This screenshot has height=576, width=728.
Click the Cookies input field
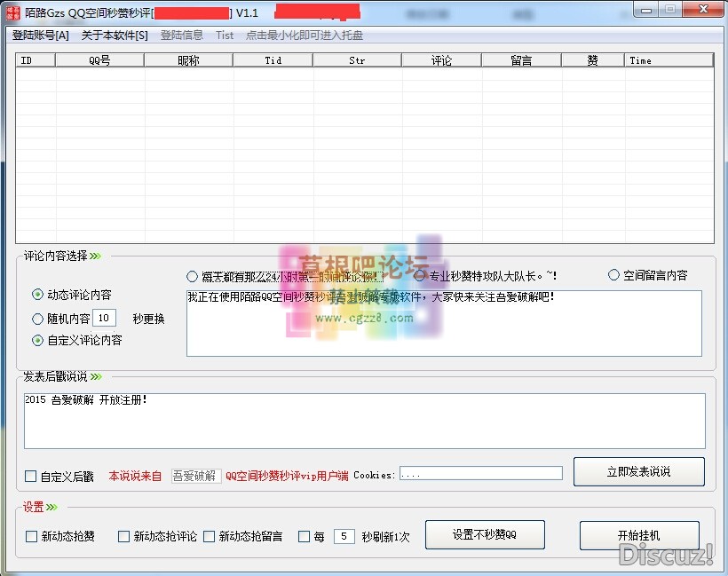[x=480, y=473]
